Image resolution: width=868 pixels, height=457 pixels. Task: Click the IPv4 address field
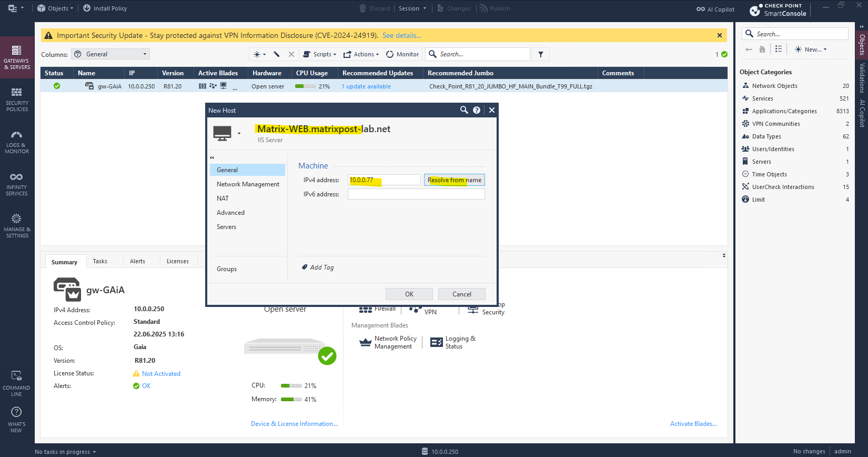[384, 180]
